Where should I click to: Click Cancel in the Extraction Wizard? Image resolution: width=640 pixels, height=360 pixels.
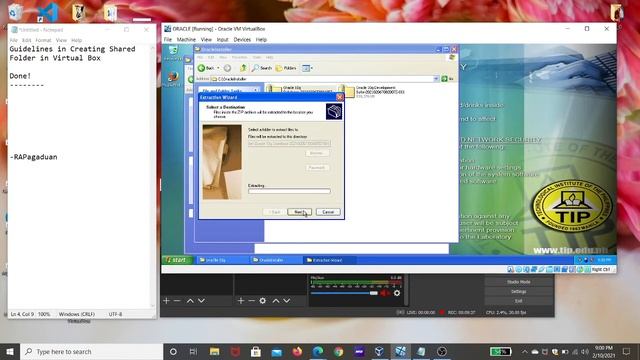[x=328, y=212]
